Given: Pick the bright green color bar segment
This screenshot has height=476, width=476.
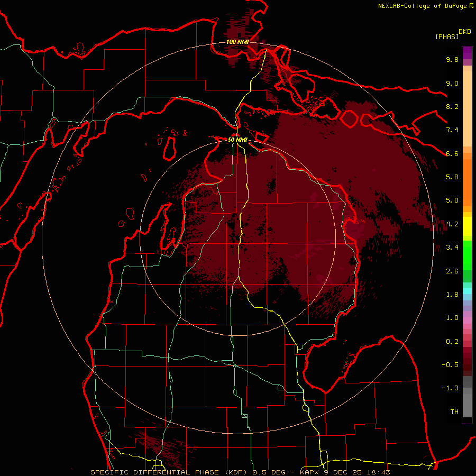Looking at the screenshot, I should (467, 257).
